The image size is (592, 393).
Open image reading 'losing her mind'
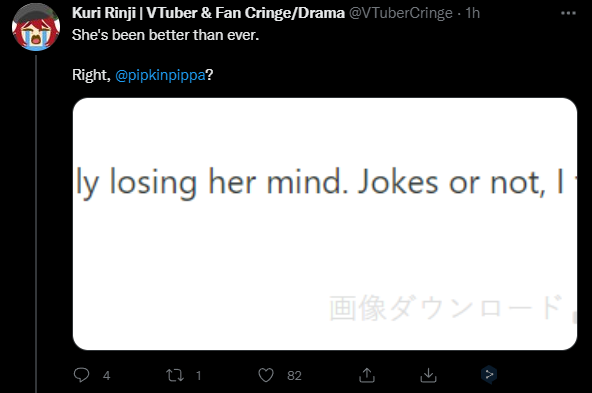tap(325, 224)
